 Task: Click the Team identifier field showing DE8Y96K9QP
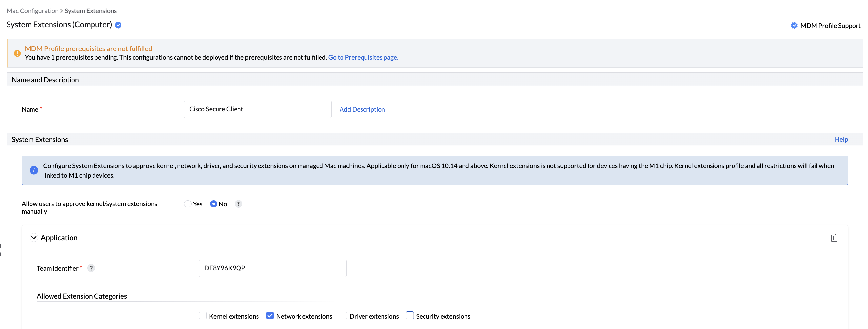coord(272,268)
